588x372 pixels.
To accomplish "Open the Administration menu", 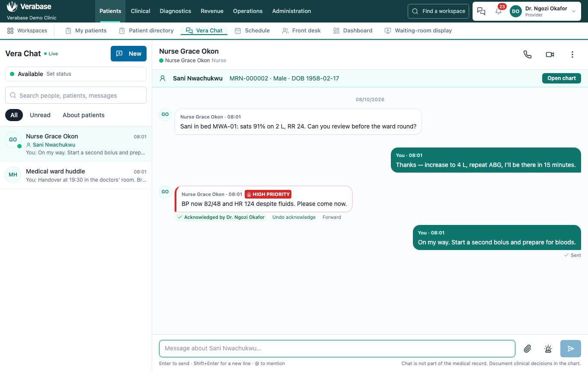I will (291, 11).
